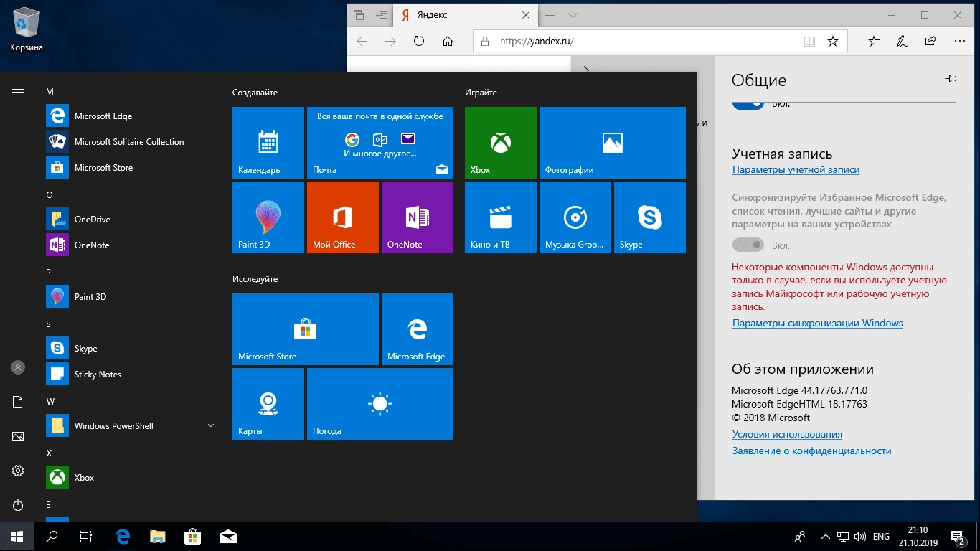Image resolution: width=980 pixels, height=551 pixels.
Task: Open the Кино и ТВ tile
Action: [501, 217]
